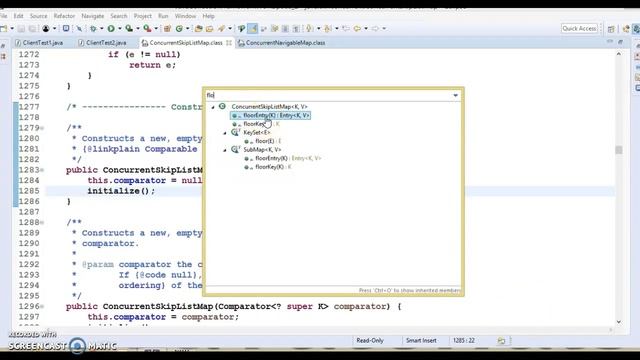Open the quick outline view menu arrow
Viewport: 640px width, 360px height.
pos(456,96)
